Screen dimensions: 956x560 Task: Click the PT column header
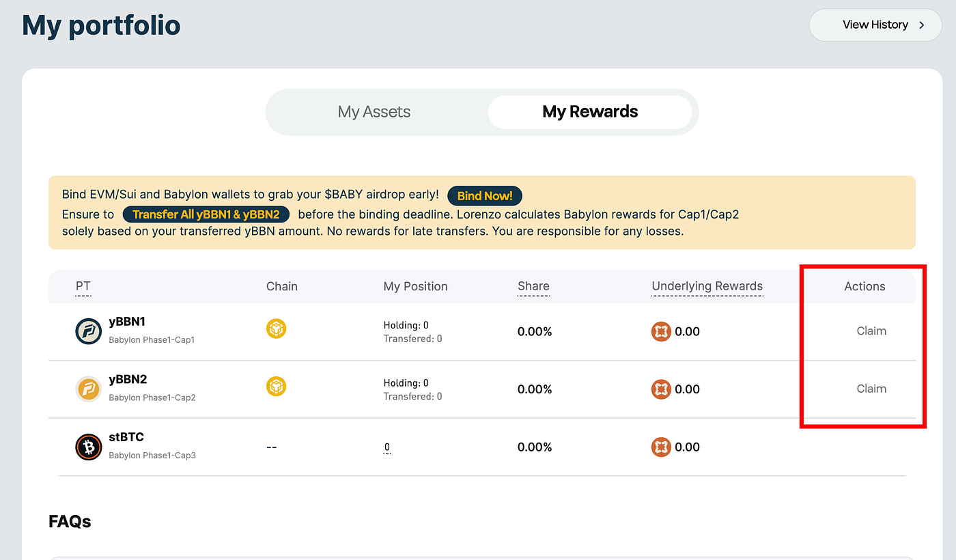pyautogui.click(x=83, y=286)
